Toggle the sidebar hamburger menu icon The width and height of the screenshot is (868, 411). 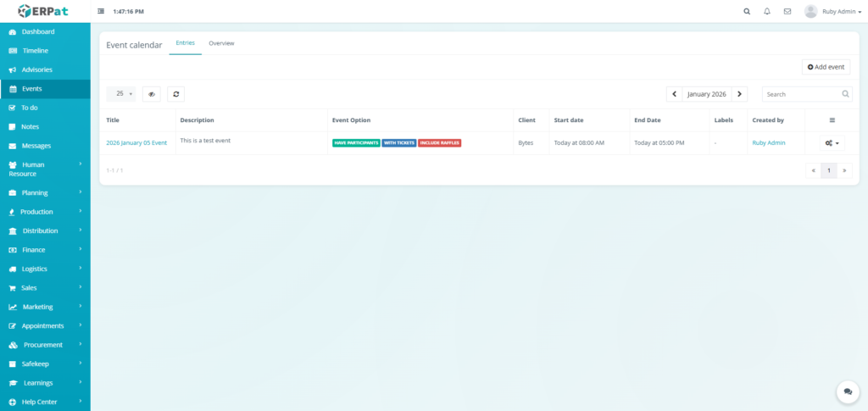102,12
